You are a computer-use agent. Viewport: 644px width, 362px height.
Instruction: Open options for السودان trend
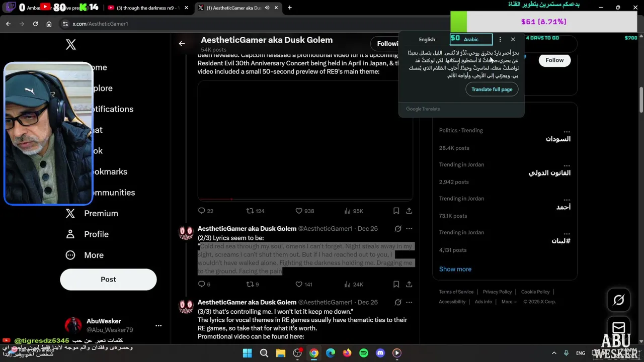click(567, 131)
